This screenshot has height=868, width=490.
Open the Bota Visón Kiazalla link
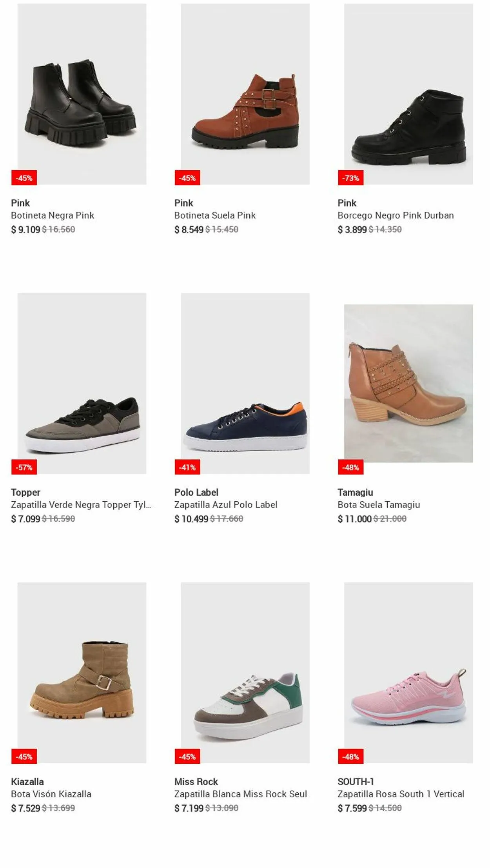51,794
